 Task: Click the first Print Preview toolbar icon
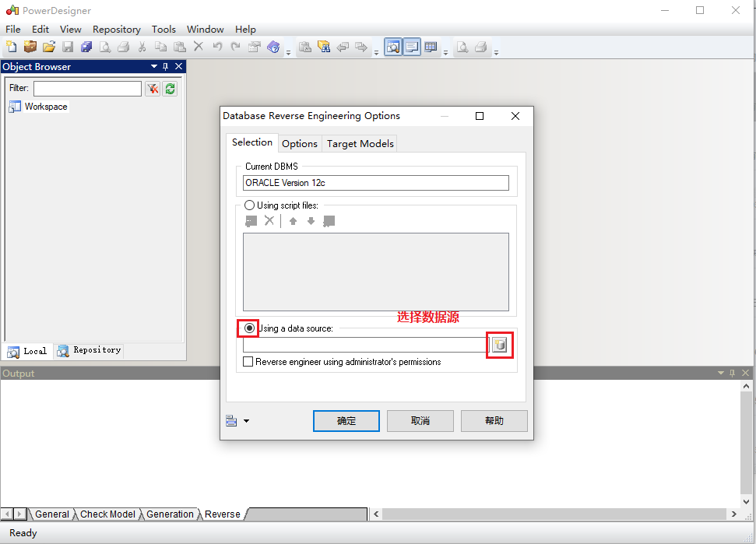(104, 47)
